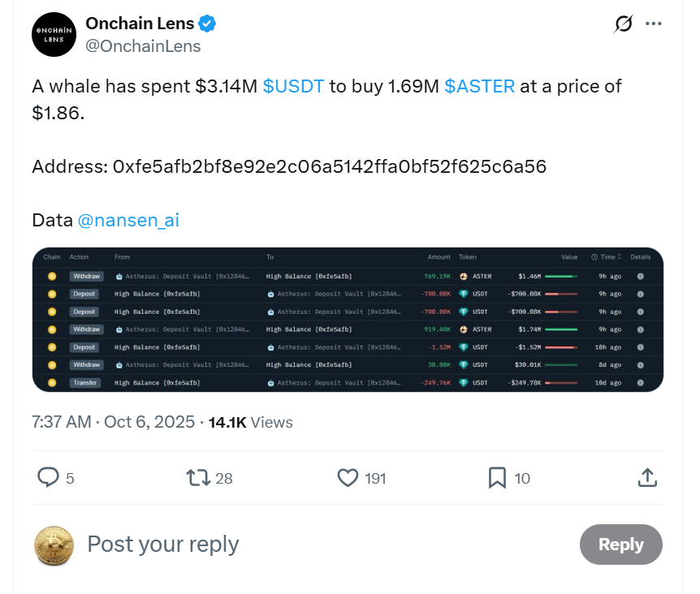Open the three-dot more options menu
Screen dimensions: 700x594
(654, 24)
